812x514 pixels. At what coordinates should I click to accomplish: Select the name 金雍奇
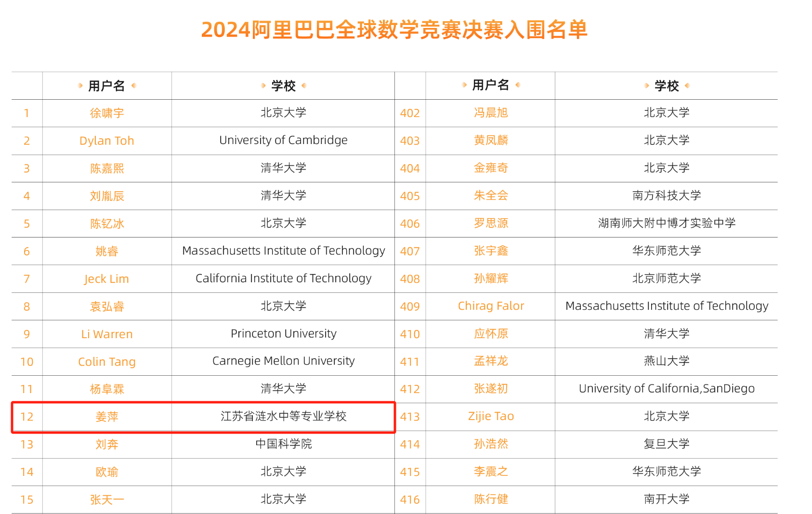(491, 168)
